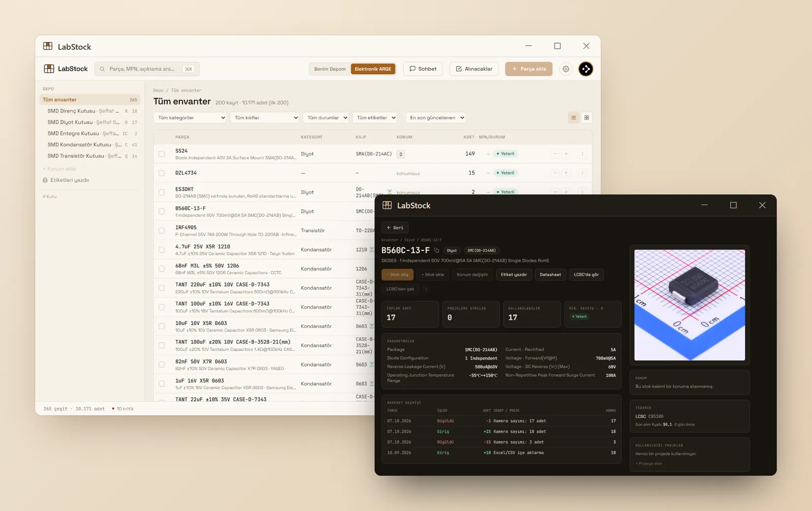The width and height of the screenshot is (812, 511).
Task: Switch to list view layout
Action: pyautogui.click(x=573, y=118)
